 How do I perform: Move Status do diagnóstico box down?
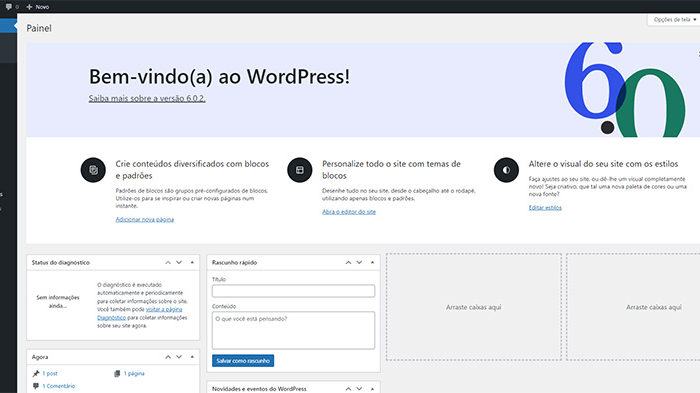tap(179, 263)
